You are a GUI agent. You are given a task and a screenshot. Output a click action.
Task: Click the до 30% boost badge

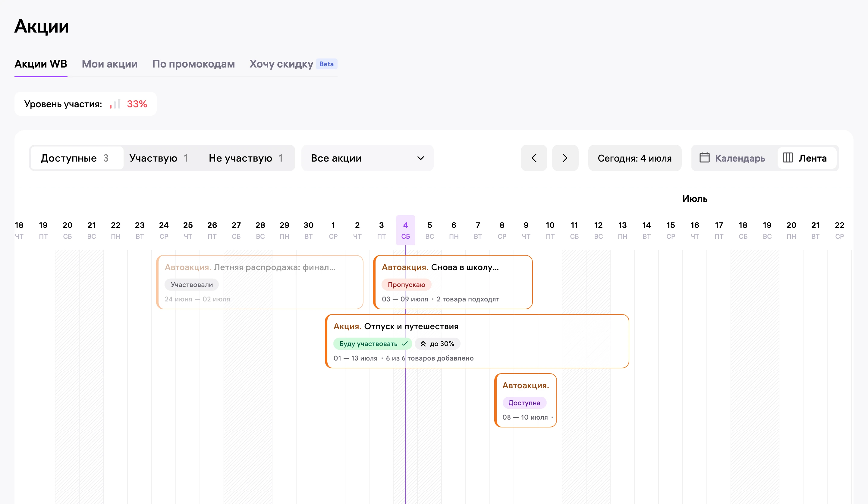(x=437, y=344)
